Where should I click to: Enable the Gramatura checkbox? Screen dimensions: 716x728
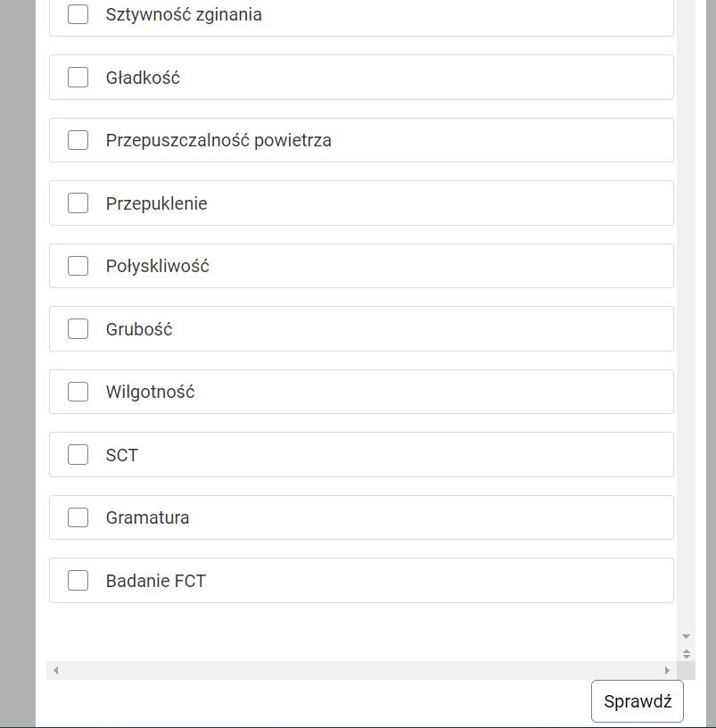pos(78,517)
